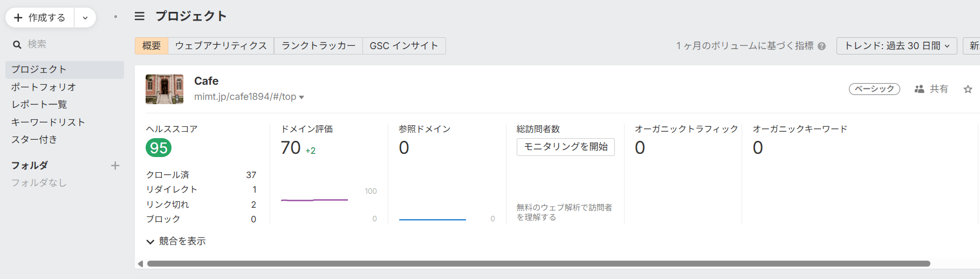Open ポートフォリオ in the sidebar
980x279 pixels.
(x=44, y=87)
